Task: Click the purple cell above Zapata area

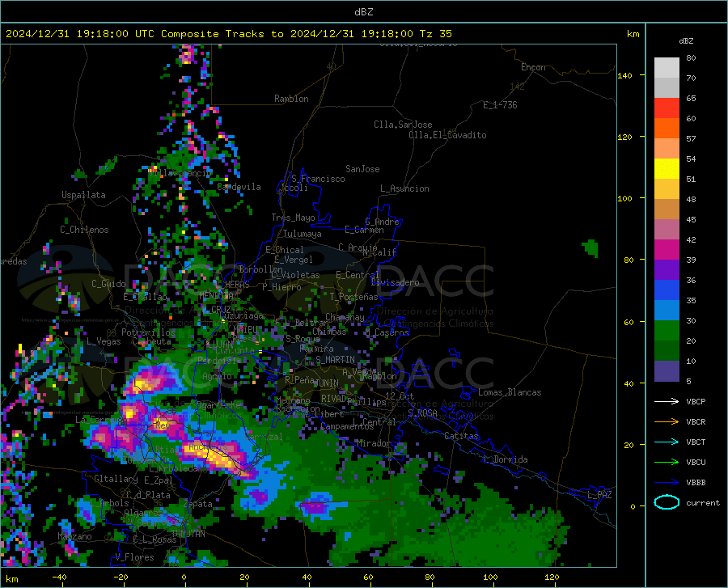Action: click(x=259, y=497)
